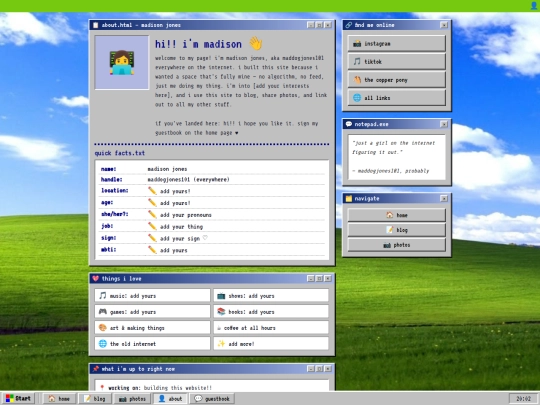Click the camera icon beside photos in navigate
Image resolution: width=540 pixels, height=405 pixels.
click(x=387, y=245)
